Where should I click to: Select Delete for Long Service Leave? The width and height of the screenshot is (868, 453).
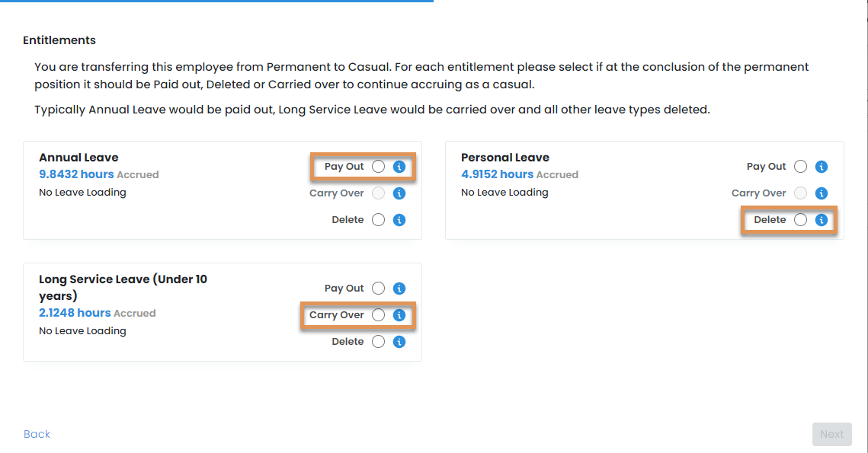379,342
